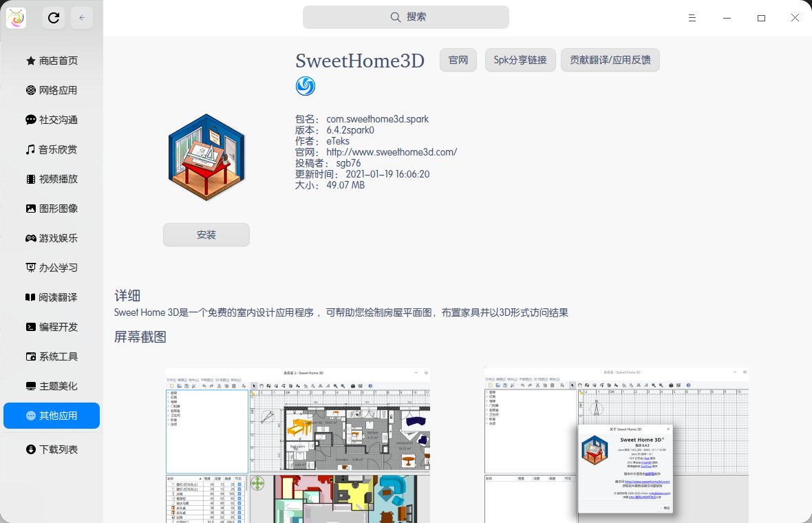
Task: Open 下载列表 download list
Action: tap(52, 449)
